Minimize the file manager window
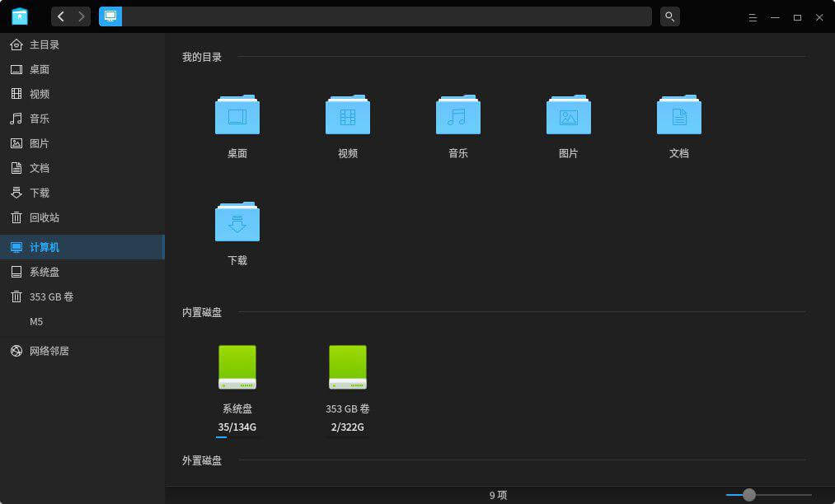The height and width of the screenshot is (504, 835). tap(775, 17)
